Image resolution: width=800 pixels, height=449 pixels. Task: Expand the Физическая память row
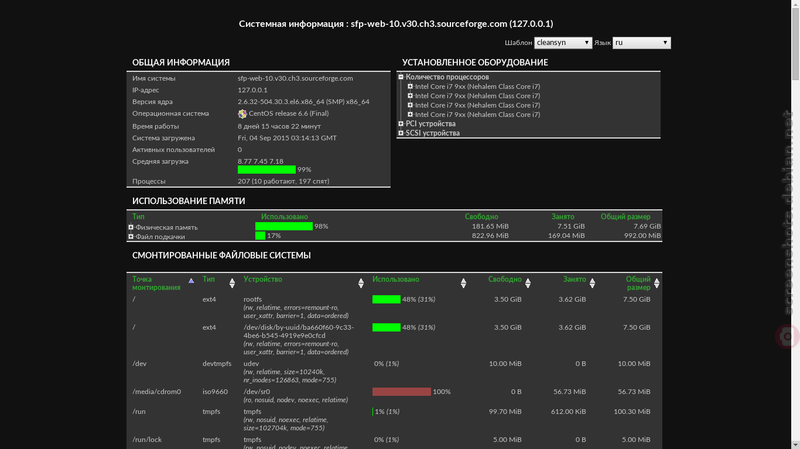click(131, 227)
